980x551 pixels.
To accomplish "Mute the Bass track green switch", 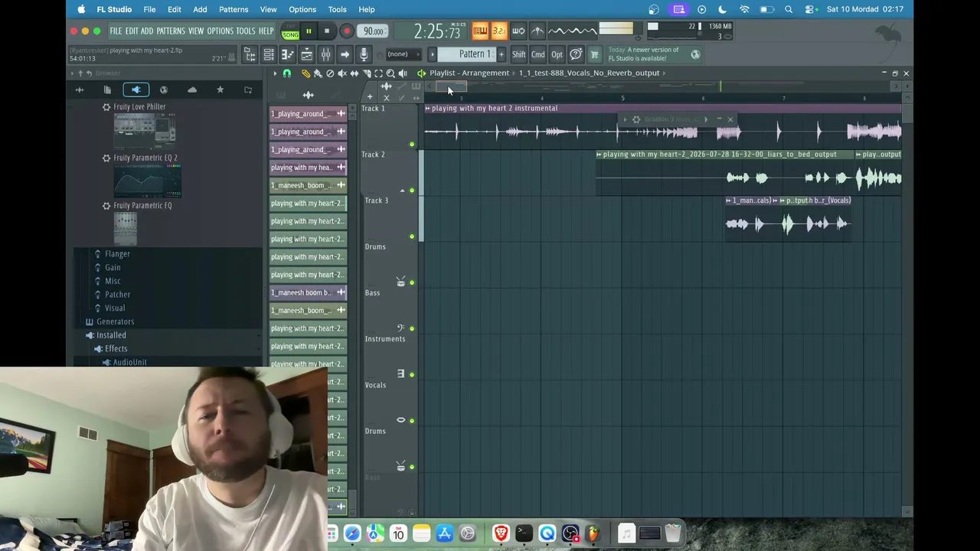I will coord(412,328).
